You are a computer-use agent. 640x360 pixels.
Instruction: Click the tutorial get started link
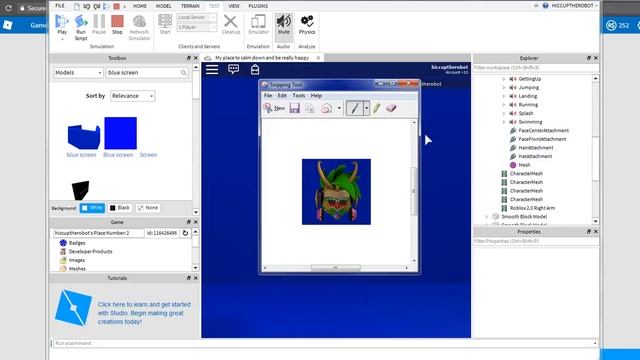pyautogui.click(x=144, y=313)
